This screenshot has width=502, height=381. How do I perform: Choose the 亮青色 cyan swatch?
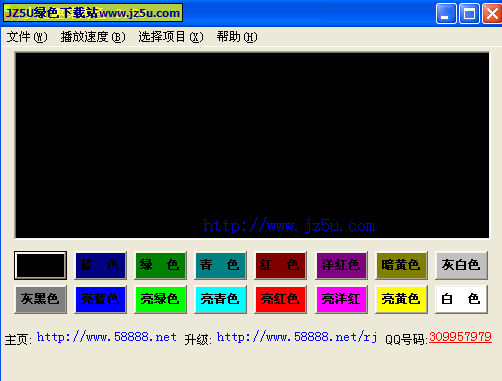220,299
